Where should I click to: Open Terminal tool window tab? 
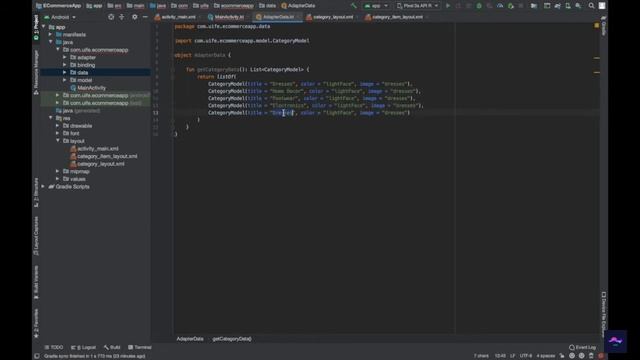click(140, 347)
